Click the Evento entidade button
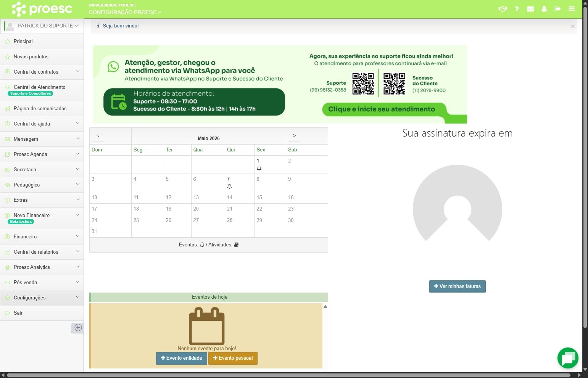588x378 pixels. click(x=182, y=358)
